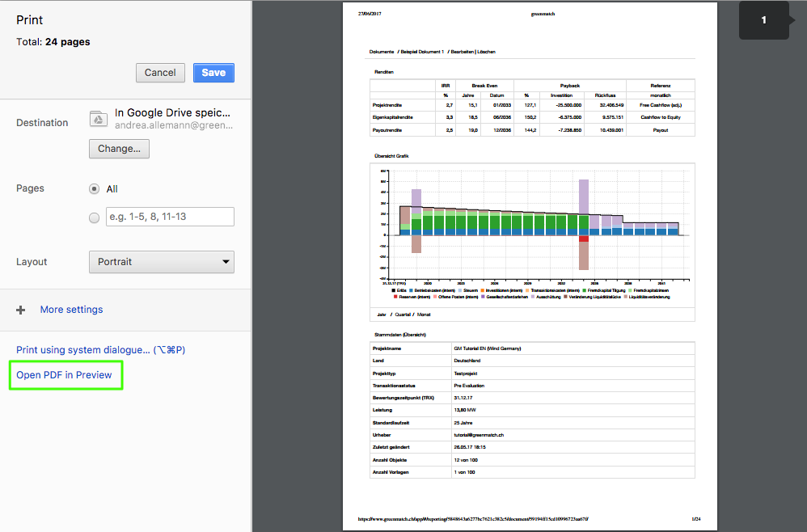Expand the More settings section
The height and width of the screenshot is (532, 807).
[71, 310]
